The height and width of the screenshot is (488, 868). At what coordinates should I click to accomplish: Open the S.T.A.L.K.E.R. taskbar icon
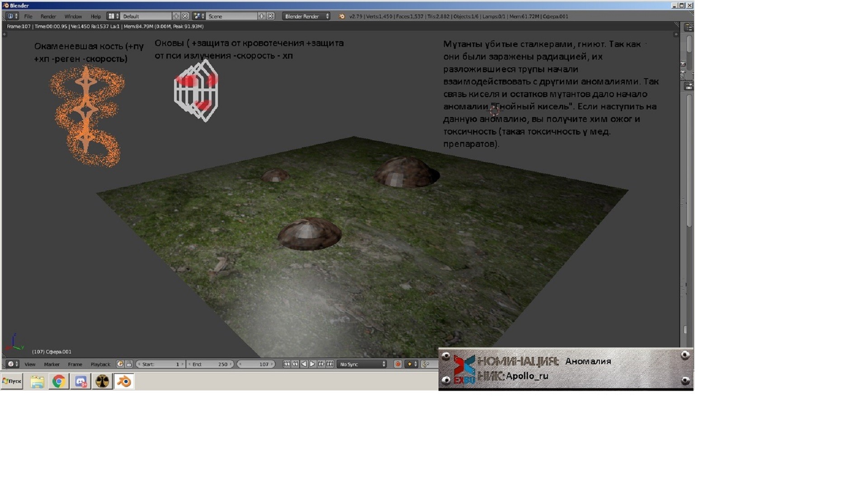pyautogui.click(x=102, y=381)
